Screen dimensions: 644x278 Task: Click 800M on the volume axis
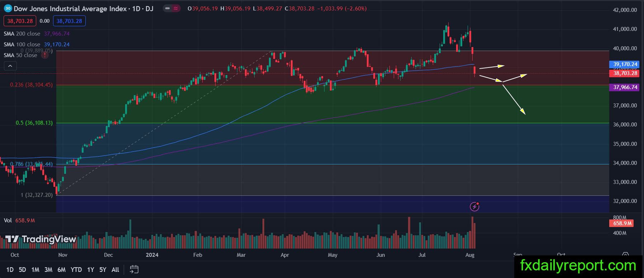pyautogui.click(x=620, y=217)
